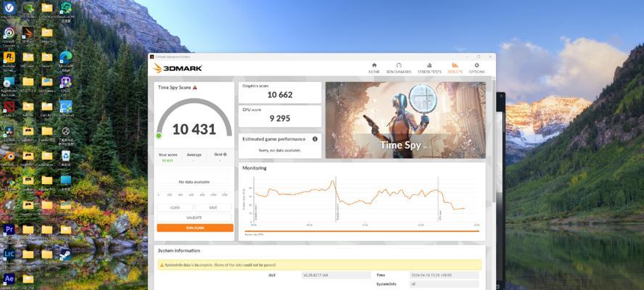Open the HOME tab in 3DMark
The height and width of the screenshot is (290, 644).
coord(373,67)
